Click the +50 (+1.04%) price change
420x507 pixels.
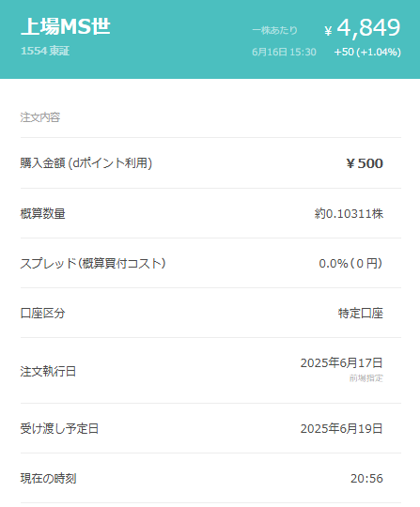point(367,52)
